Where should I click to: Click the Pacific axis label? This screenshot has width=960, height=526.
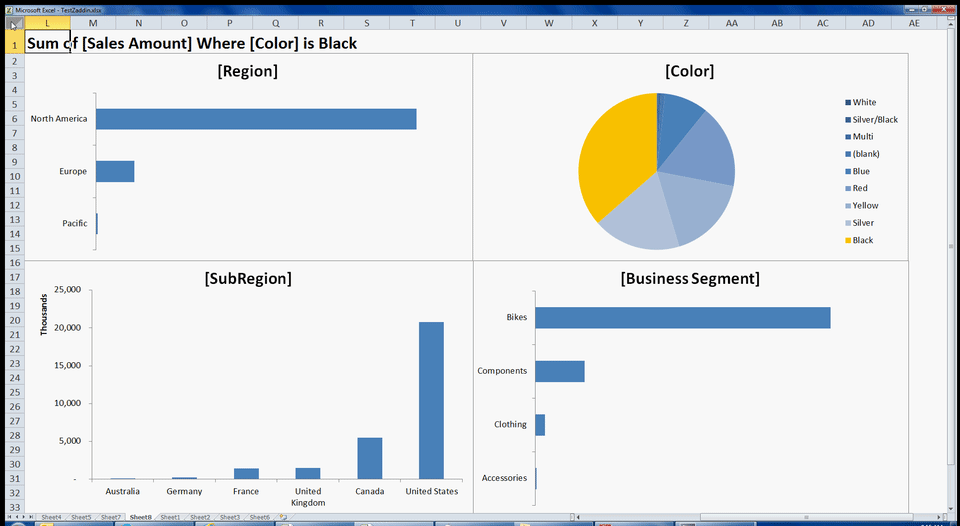click(75, 224)
